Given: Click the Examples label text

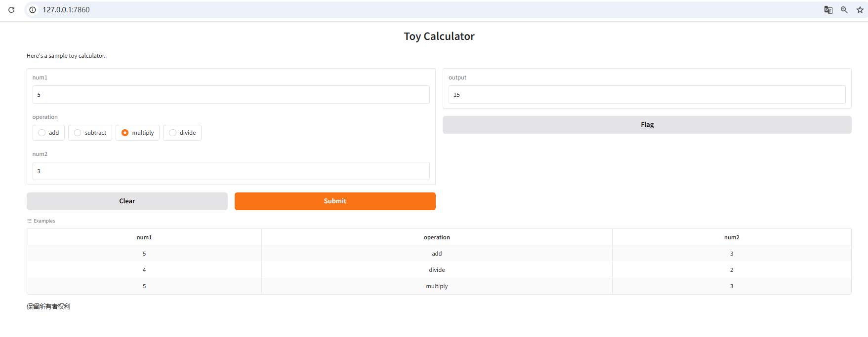Looking at the screenshot, I should coord(44,221).
